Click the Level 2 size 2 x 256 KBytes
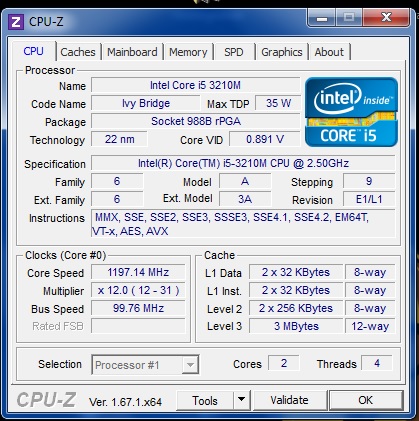 (296, 308)
